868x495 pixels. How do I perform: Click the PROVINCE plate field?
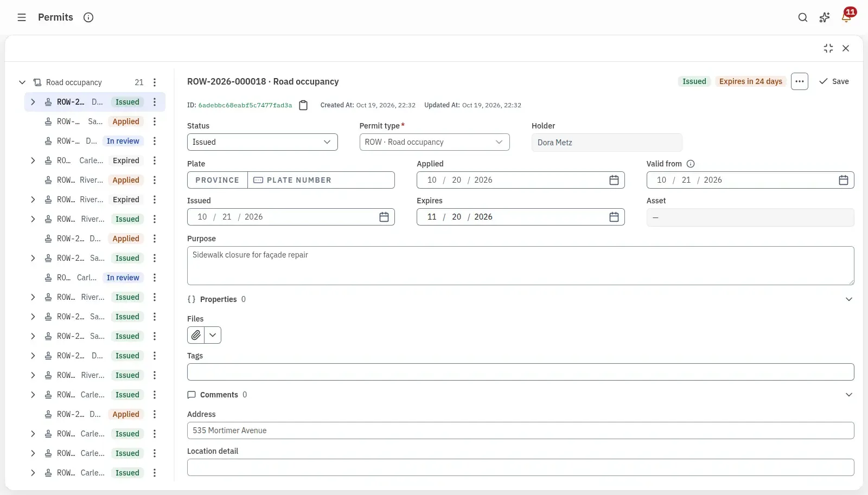218,180
